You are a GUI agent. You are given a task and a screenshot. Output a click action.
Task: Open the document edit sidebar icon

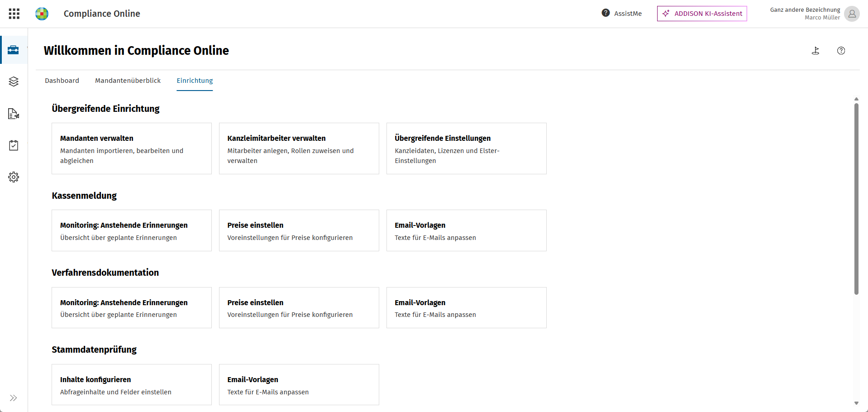point(14,114)
